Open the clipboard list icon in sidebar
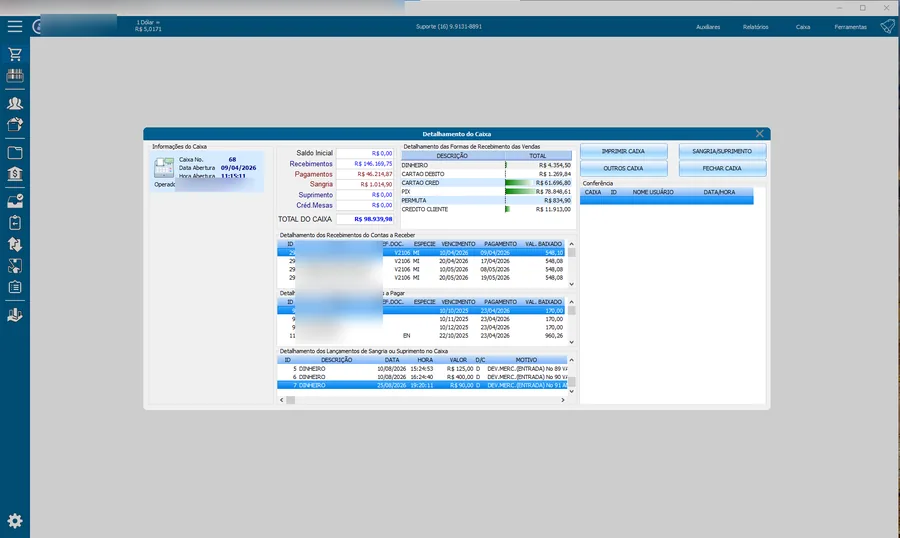 pos(15,287)
